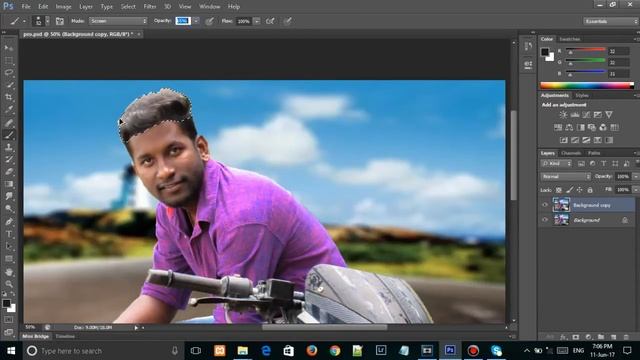
Task: Hide the Background copy layer
Action: pyautogui.click(x=545, y=205)
